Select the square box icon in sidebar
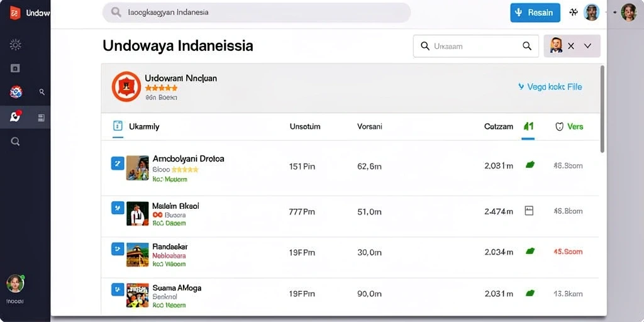 click(x=15, y=69)
